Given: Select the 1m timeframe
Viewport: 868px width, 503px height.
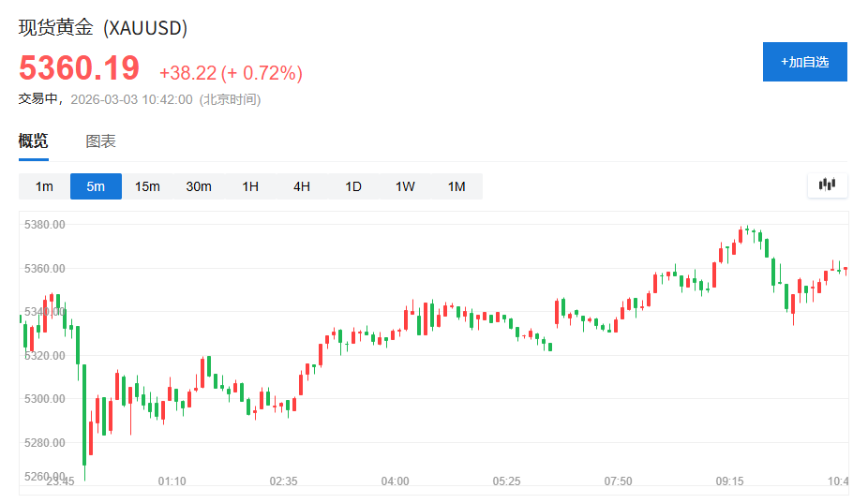Looking at the screenshot, I should click(44, 186).
